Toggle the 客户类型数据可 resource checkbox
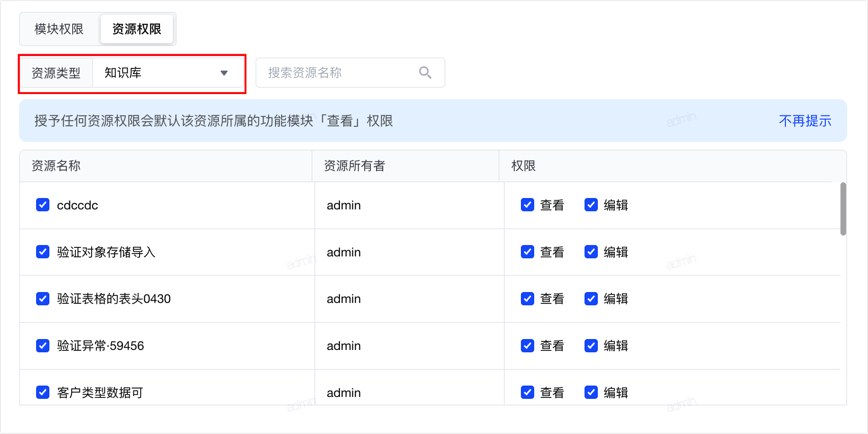The height and width of the screenshot is (434, 868). point(43,392)
